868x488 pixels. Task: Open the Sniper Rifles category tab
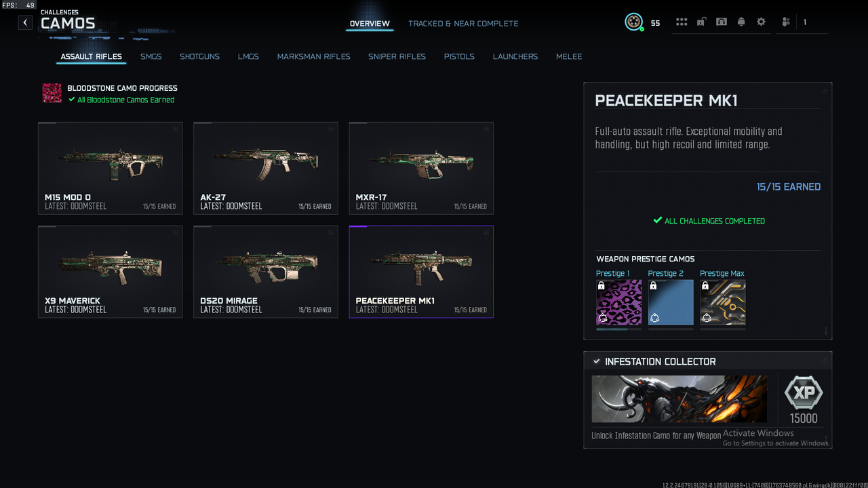[397, 56]
